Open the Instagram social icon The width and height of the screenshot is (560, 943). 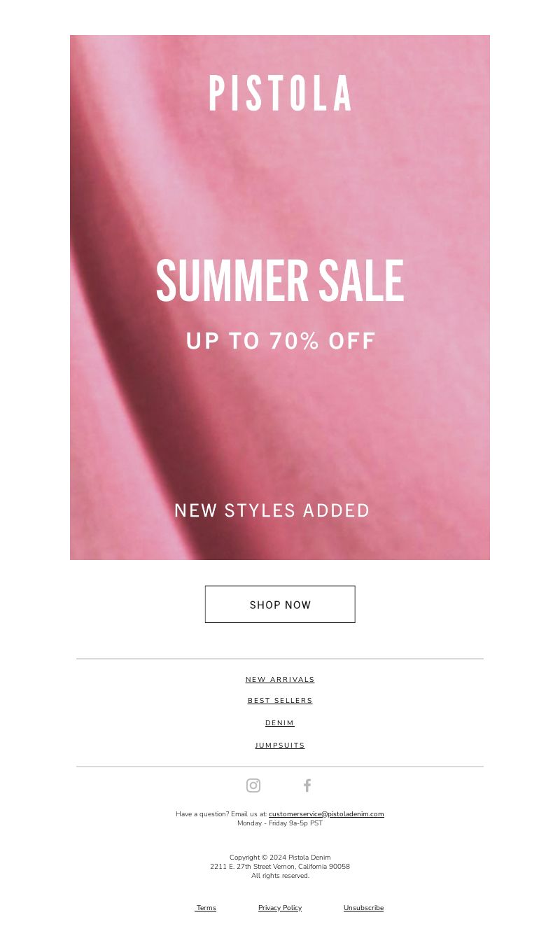253,785
